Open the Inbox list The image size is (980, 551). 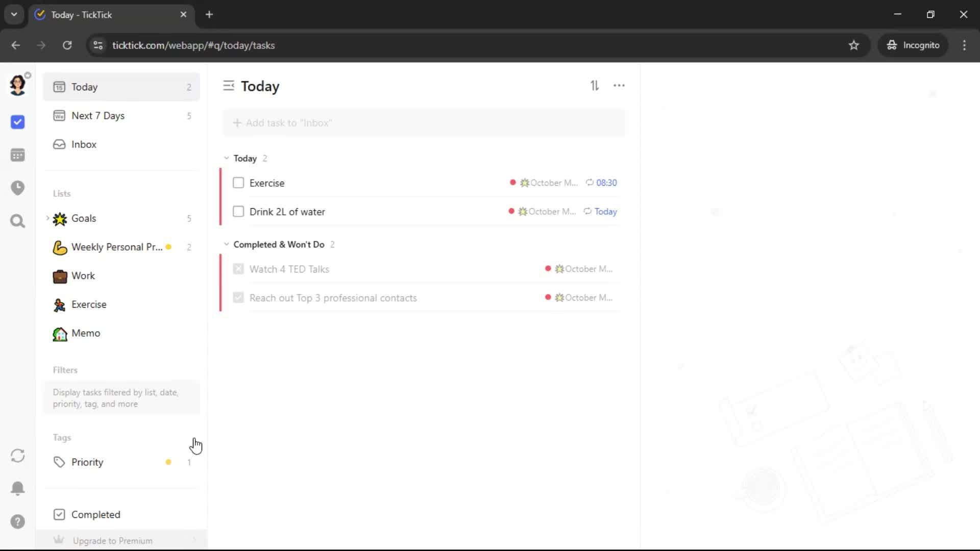pyautogui.click(x=84, y=144)
